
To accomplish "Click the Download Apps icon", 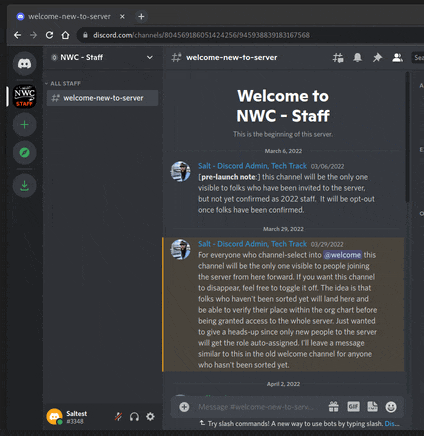I will pos(24,185).
